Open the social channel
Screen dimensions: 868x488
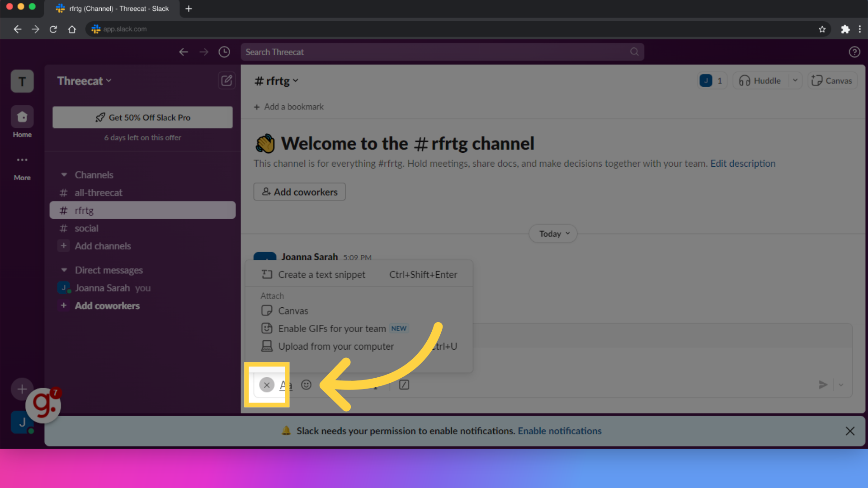pos(142,228)
